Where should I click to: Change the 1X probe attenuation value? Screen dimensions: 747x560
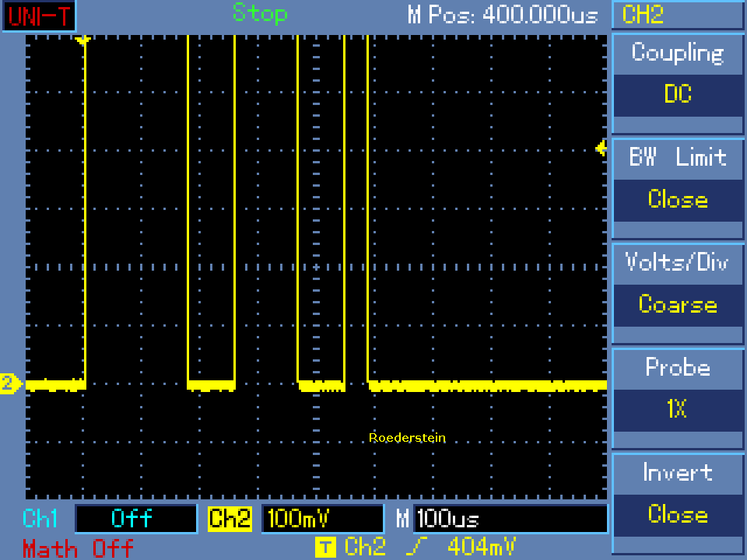(x=678, y=409)
